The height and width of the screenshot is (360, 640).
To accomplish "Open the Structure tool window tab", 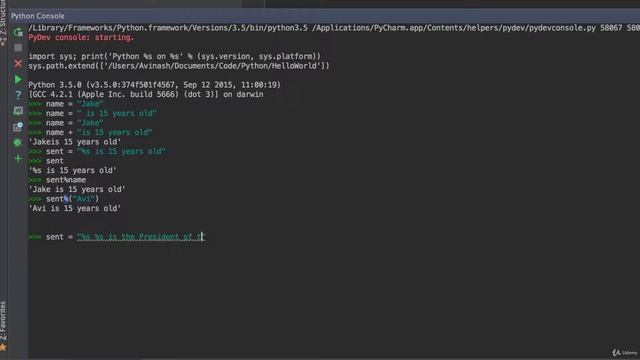I will 3,18.
